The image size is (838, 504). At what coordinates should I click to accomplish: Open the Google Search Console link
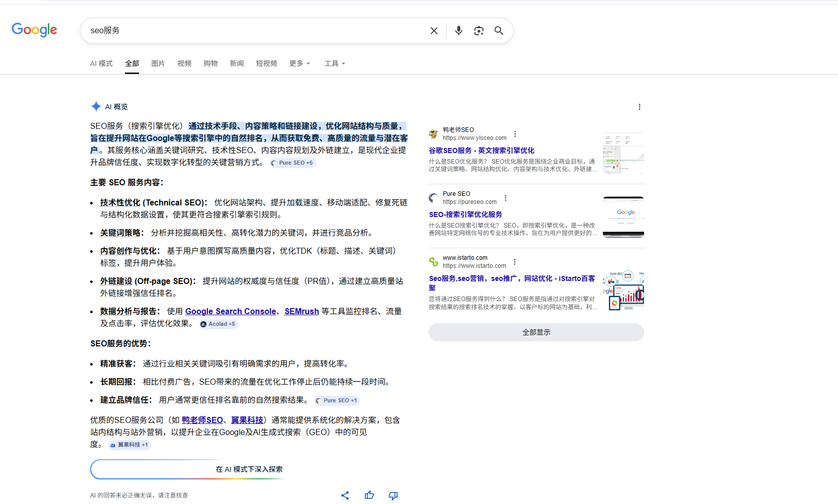pos(230,312)
